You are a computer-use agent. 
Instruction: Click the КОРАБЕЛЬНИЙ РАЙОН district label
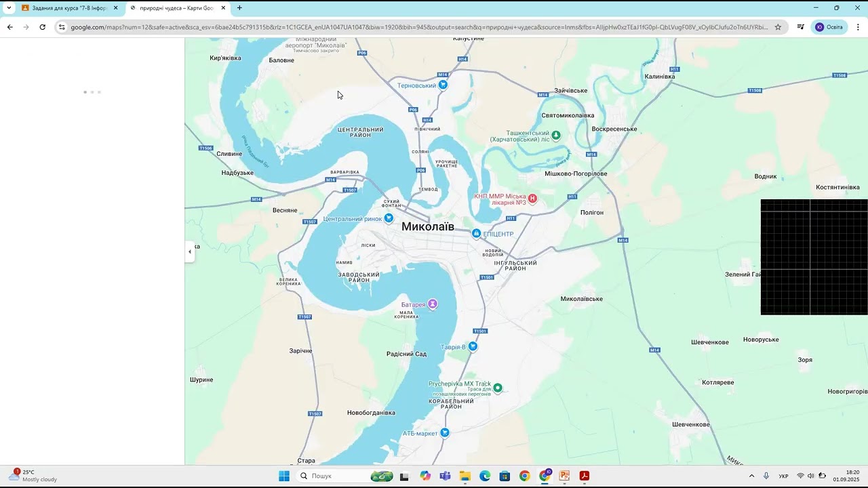451,404
